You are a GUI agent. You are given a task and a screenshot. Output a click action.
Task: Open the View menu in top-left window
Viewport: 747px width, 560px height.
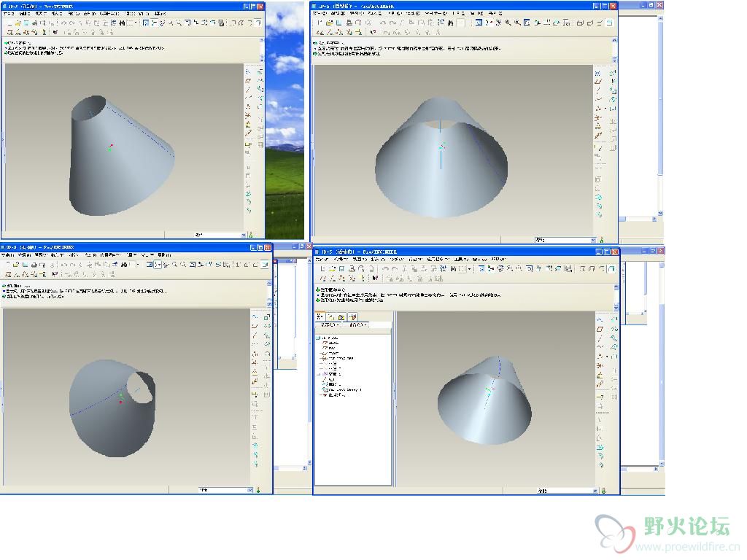pyautogui.click(x=41, y=14)
